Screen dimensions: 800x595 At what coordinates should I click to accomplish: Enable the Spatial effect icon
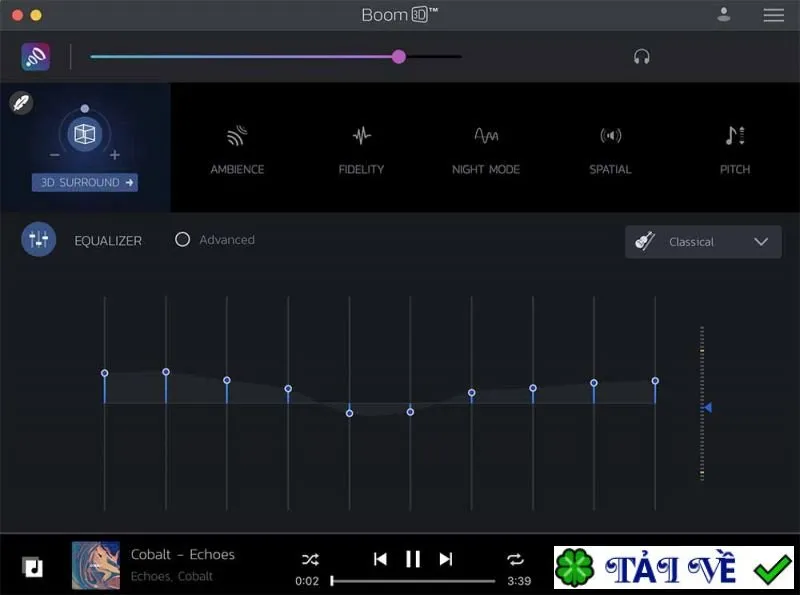click(611, 136)
